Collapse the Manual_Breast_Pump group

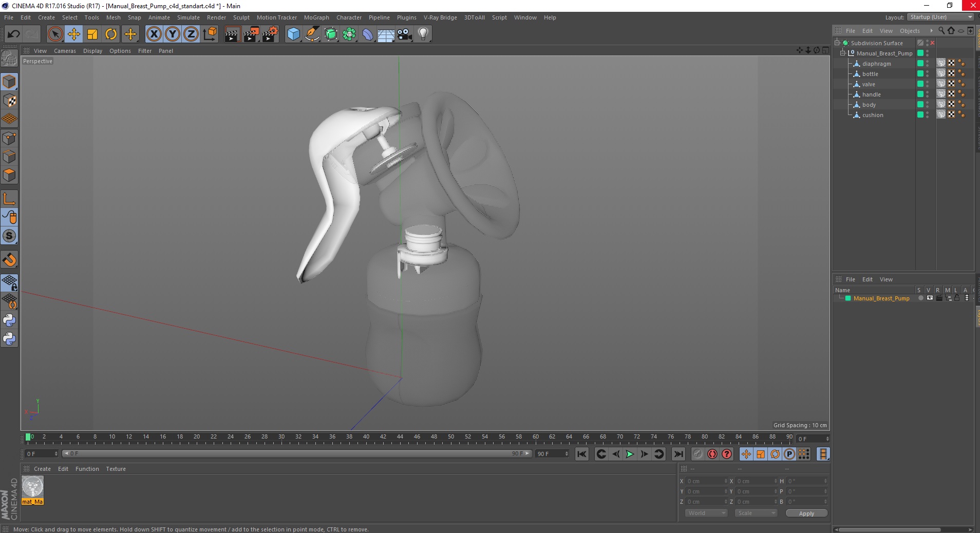point(842,53)
